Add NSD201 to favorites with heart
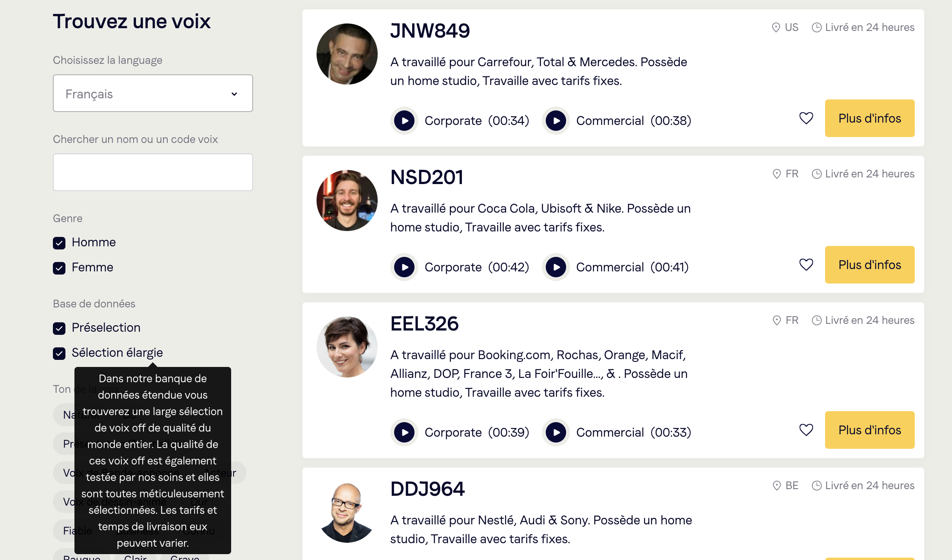The height and width of the screenshot is (560, 952). point(806,265)
